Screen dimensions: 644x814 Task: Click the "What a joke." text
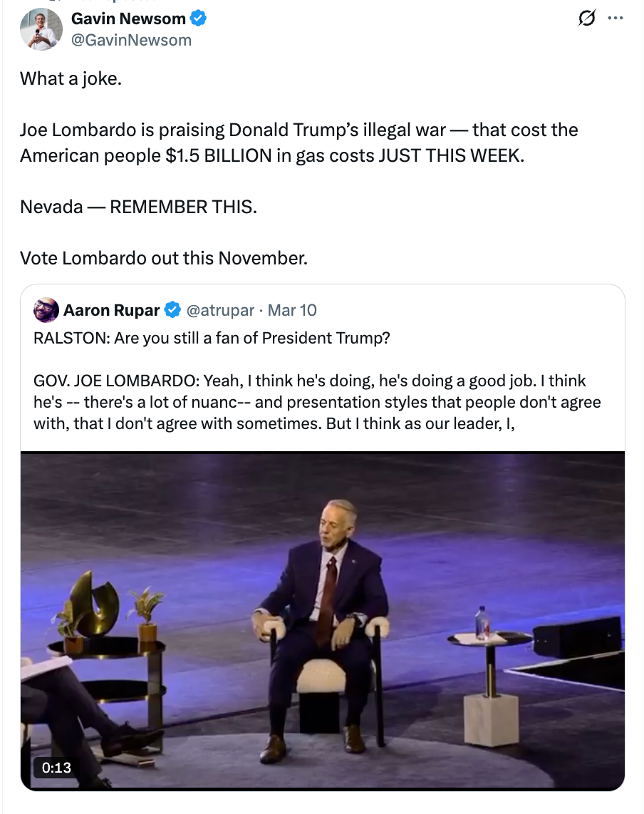click(71, 78)
